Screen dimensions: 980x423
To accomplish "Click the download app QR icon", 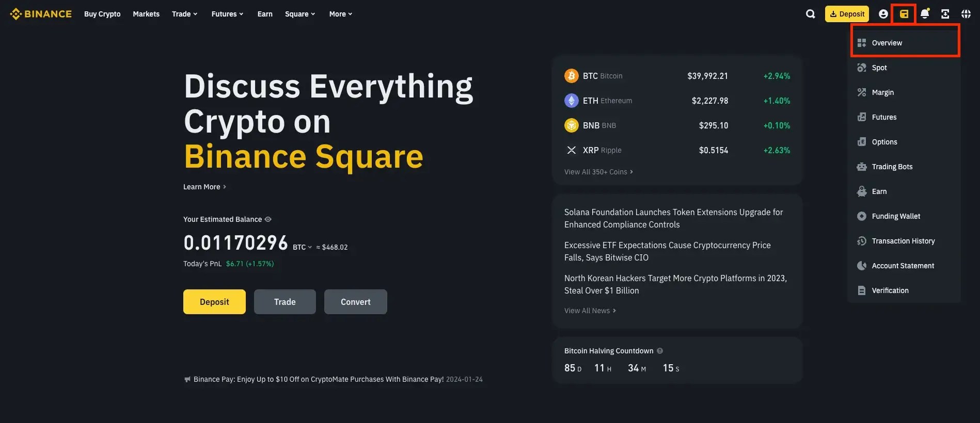I will (945, 14).
